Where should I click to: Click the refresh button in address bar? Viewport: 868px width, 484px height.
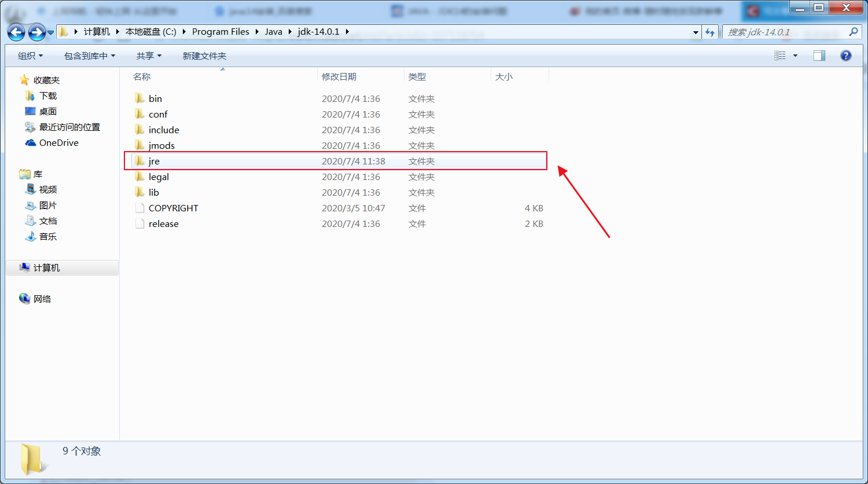[x=710, y=31]
